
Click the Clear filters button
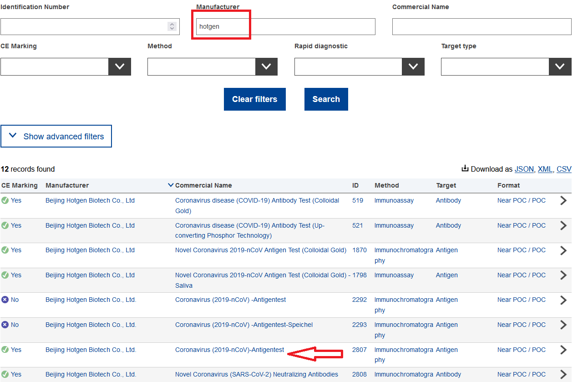click(255, 99)
